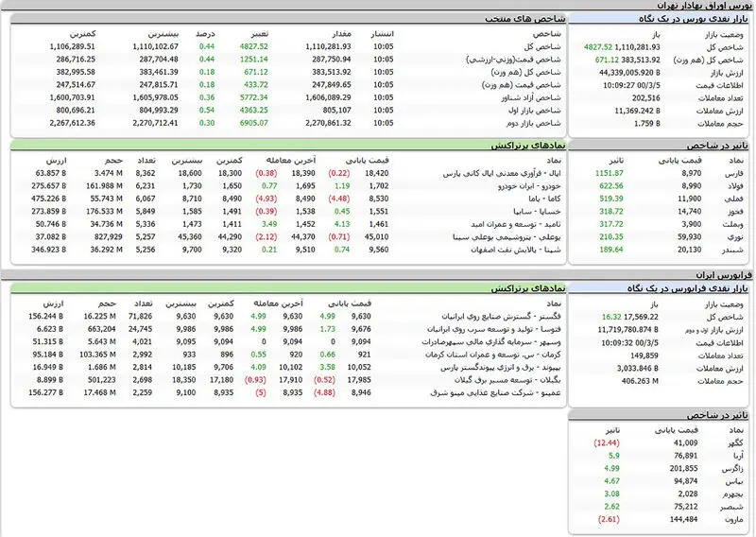The width and height of the screenshot is (756, 537).
Task: Select trade count value 202,516
Action: 646,98
